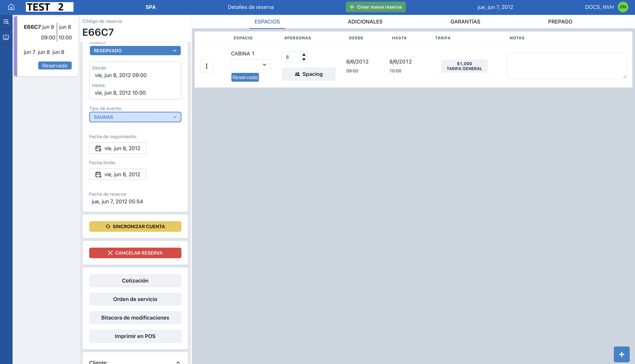635x364 pixels.
Task: Increase the number of personas by one
Action: pyautogui.click(x=304, y=55)
